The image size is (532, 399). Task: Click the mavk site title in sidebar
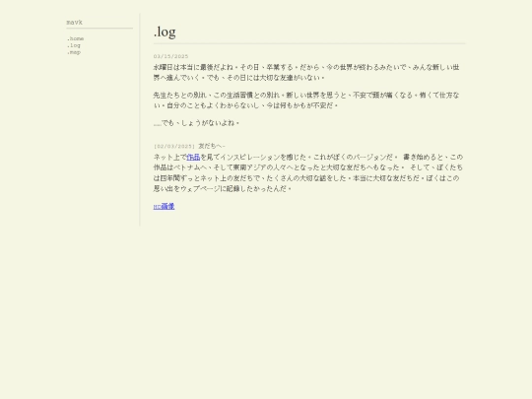(x=74, y=23)
